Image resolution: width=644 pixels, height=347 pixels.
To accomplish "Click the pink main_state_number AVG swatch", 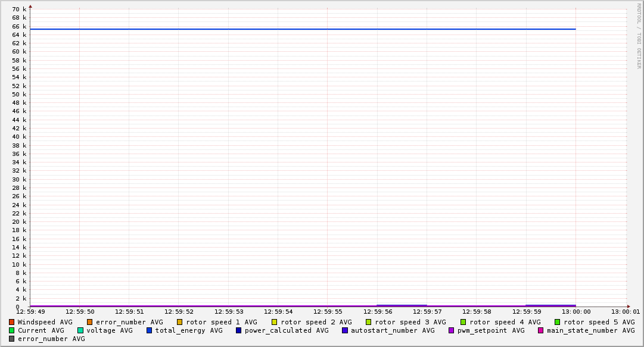I will tap(541, 330).
